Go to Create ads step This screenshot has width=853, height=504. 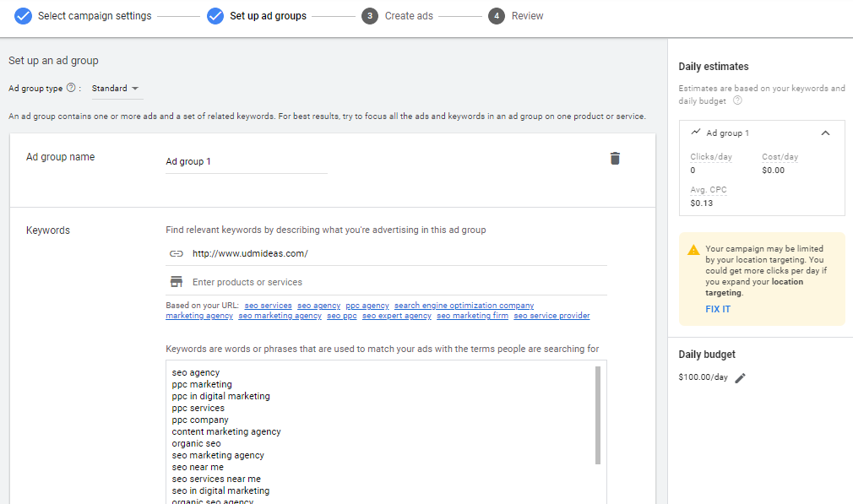tap(397, 16)
